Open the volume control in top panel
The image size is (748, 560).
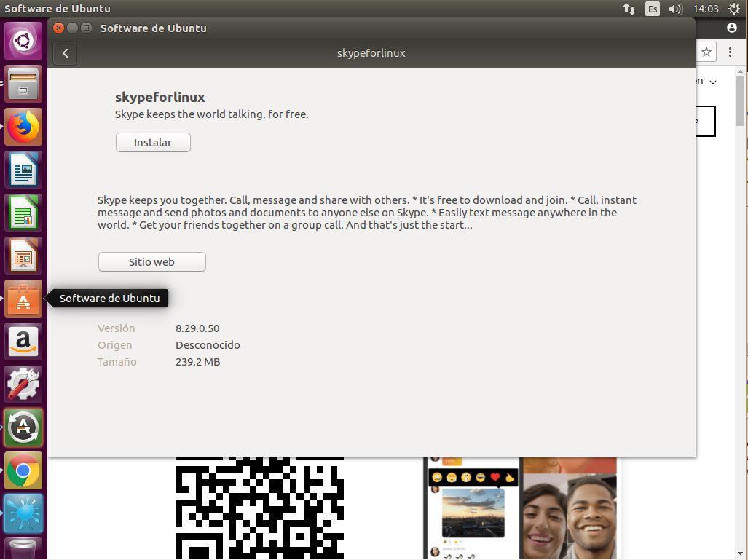675,9
